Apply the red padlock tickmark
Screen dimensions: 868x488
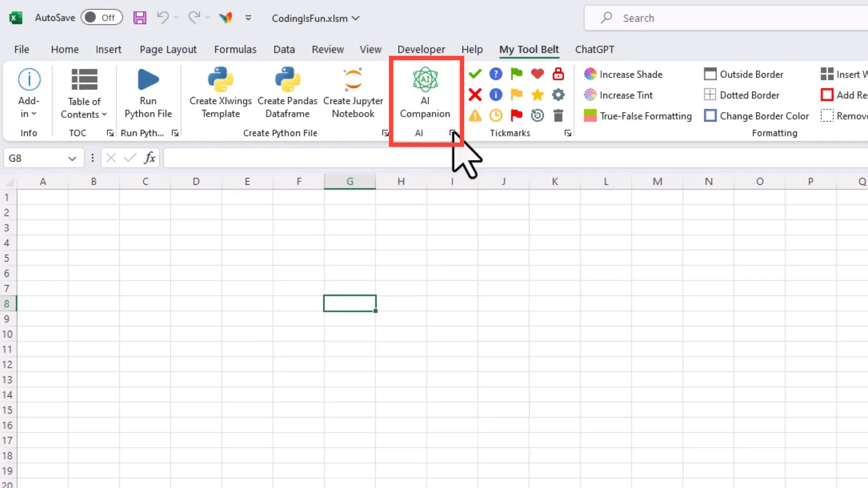[558, 74]
